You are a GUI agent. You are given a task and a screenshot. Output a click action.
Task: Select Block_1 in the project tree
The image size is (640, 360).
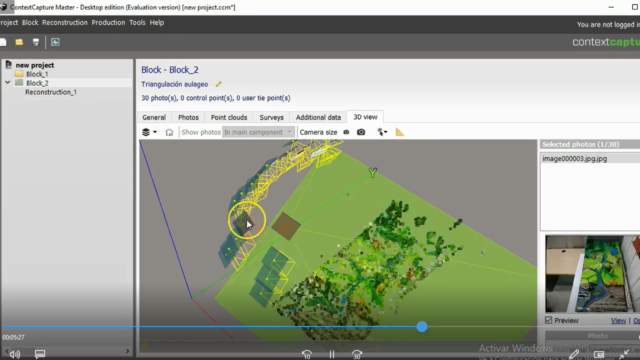(x=37, y=74)
